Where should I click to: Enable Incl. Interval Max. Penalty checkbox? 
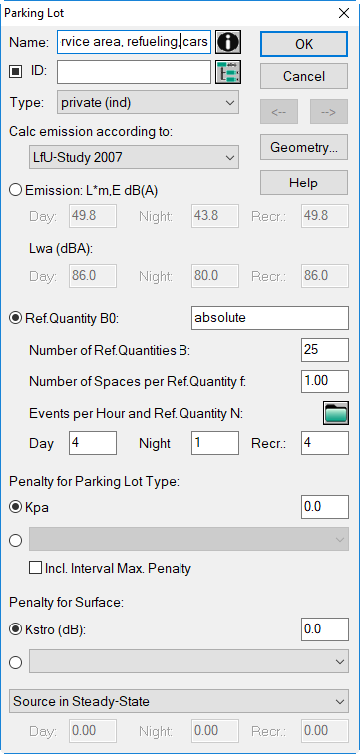point(35,568)
